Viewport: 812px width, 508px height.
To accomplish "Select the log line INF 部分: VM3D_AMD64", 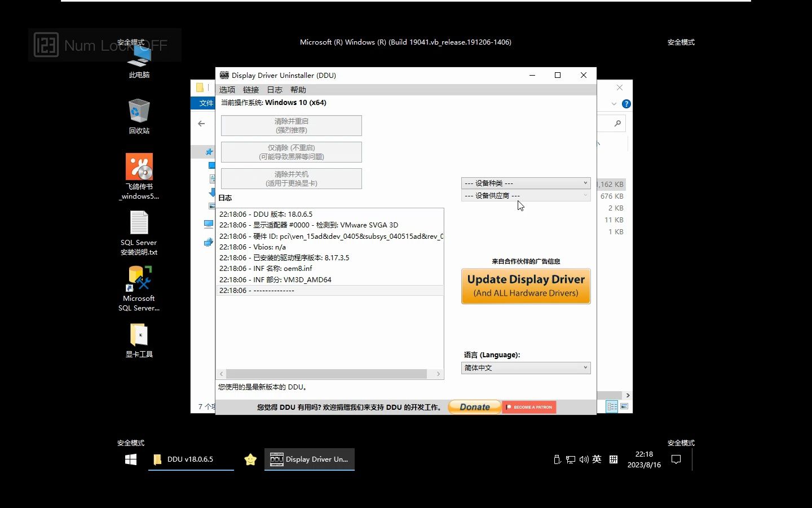I will tap(330, 280).
